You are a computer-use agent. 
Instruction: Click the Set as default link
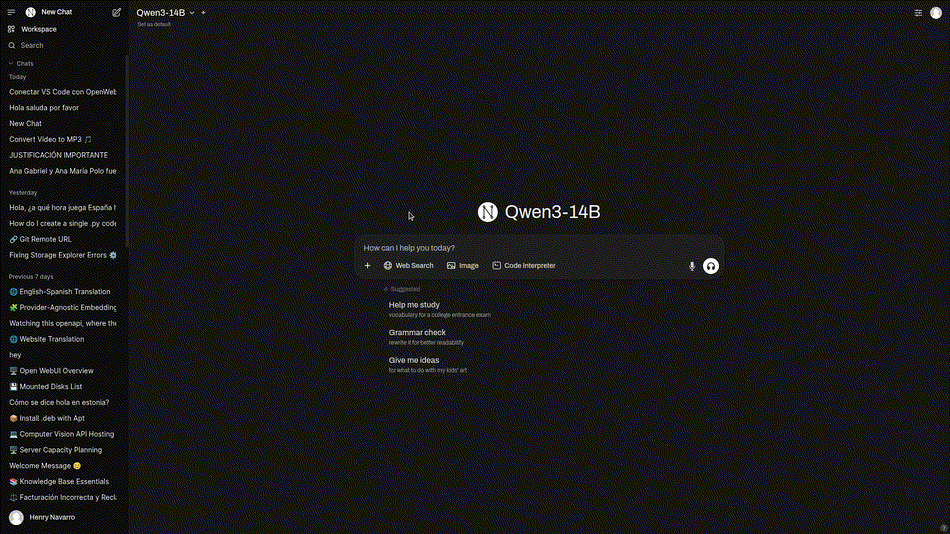click(x=154, y=25)
